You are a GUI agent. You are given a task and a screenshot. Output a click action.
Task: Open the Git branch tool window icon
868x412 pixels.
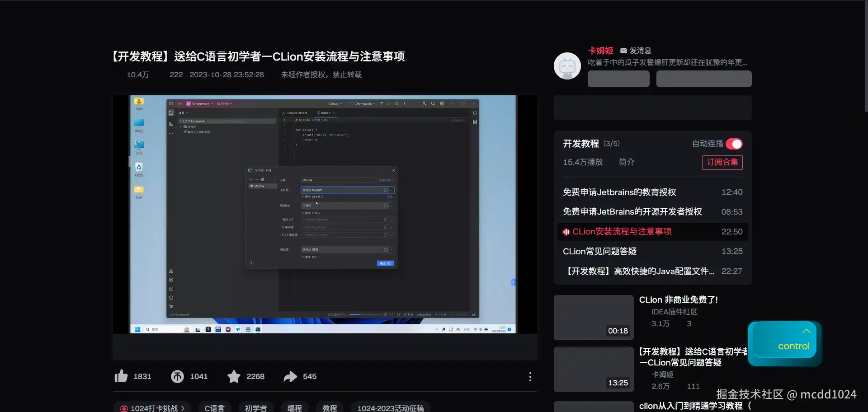pyautogui.click(x=171, y=306)
